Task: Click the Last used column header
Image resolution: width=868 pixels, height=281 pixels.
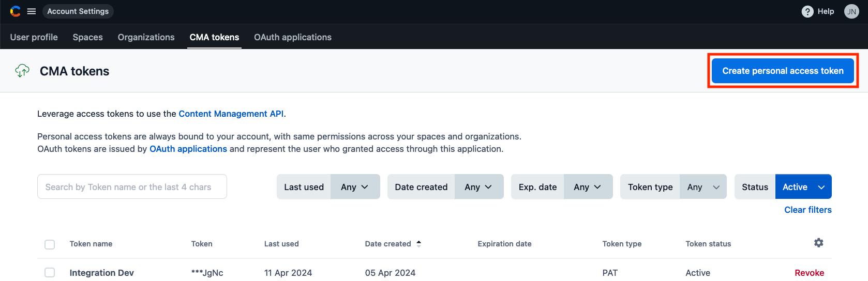Action: pyautogui.click(x=281, y=244)
